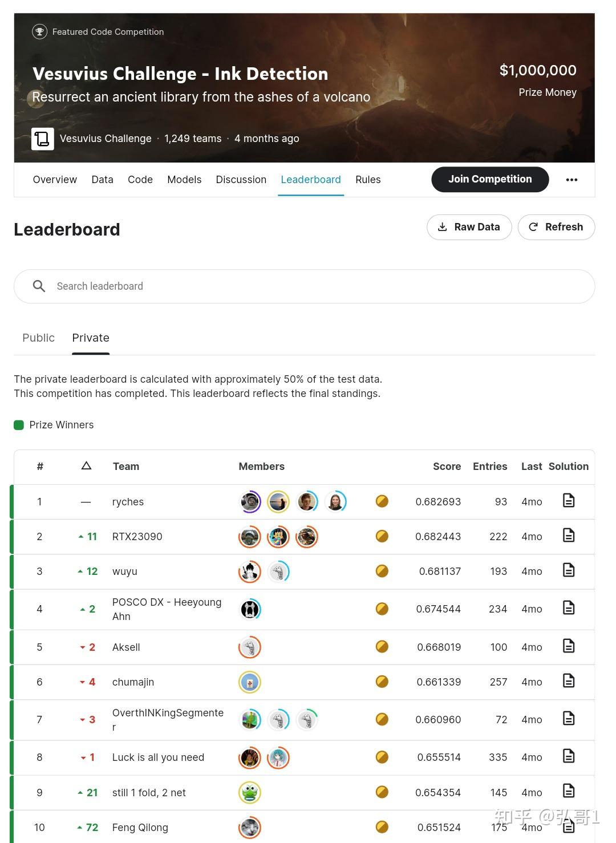Click the gold medal icon beside RTX23090
616x843 pixels.
pyautogui.click(x=382, y=536)
